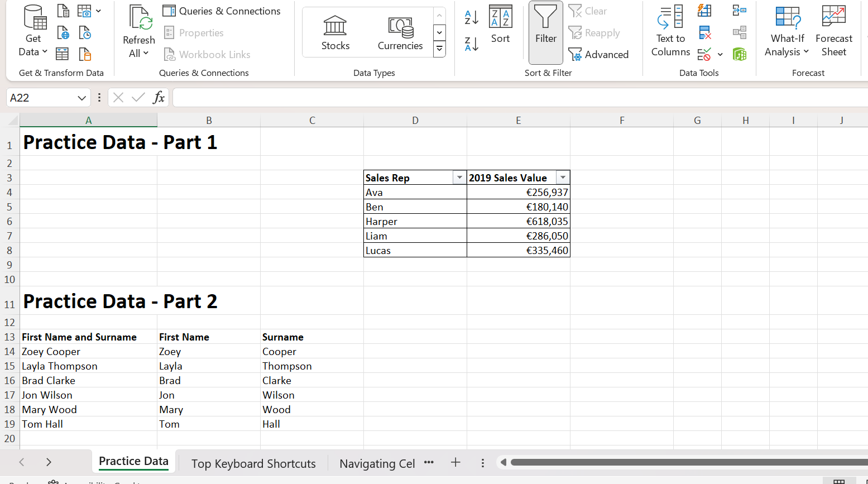Click the Currencies data type
Viewport: 868px width, 484px height.
click(400, 32)
